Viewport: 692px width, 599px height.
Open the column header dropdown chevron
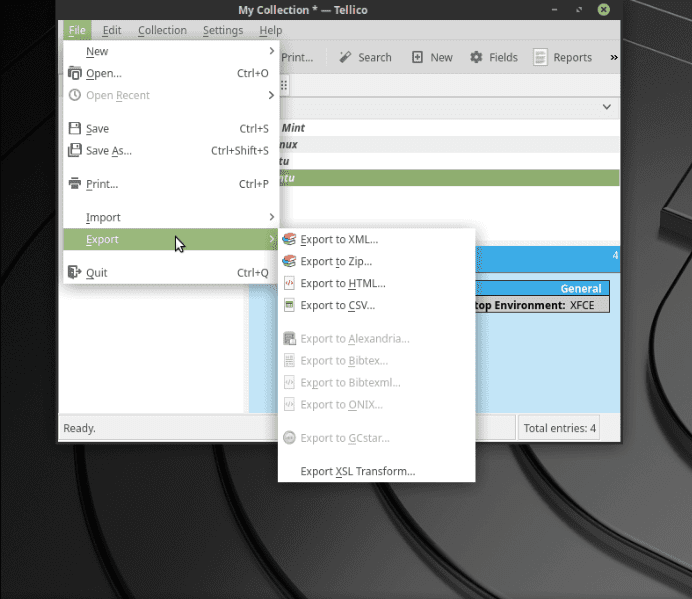point(607,107)
